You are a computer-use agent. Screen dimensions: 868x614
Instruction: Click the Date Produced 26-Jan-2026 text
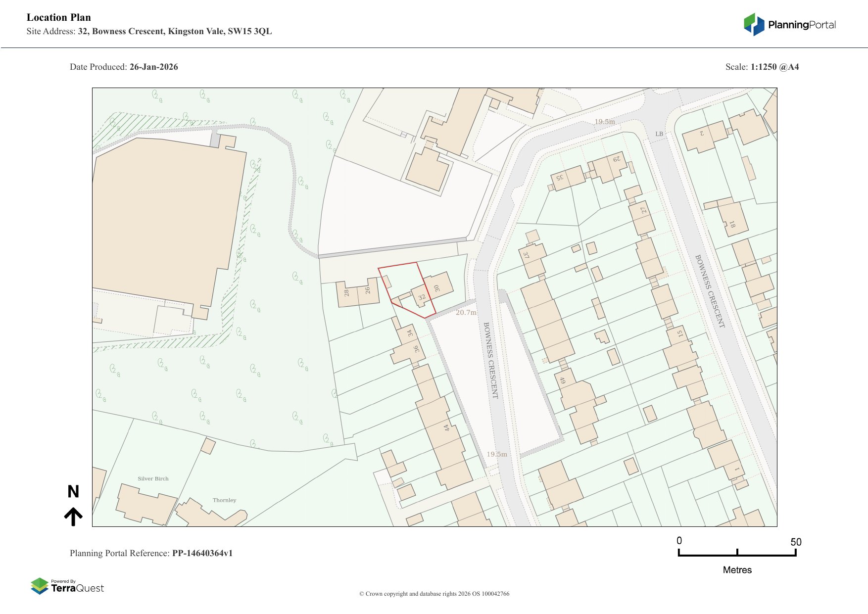tap(124, 67)
